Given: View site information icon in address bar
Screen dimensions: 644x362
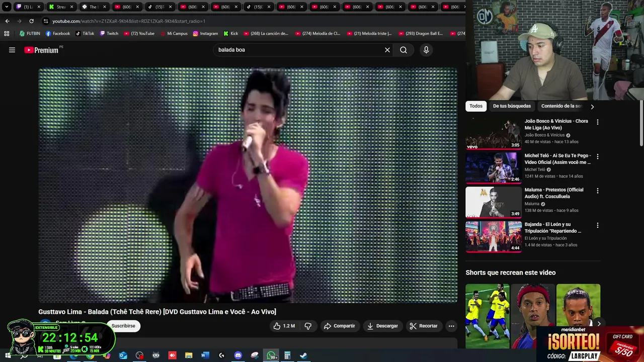Looking at the screenshot, I should 46,21.
